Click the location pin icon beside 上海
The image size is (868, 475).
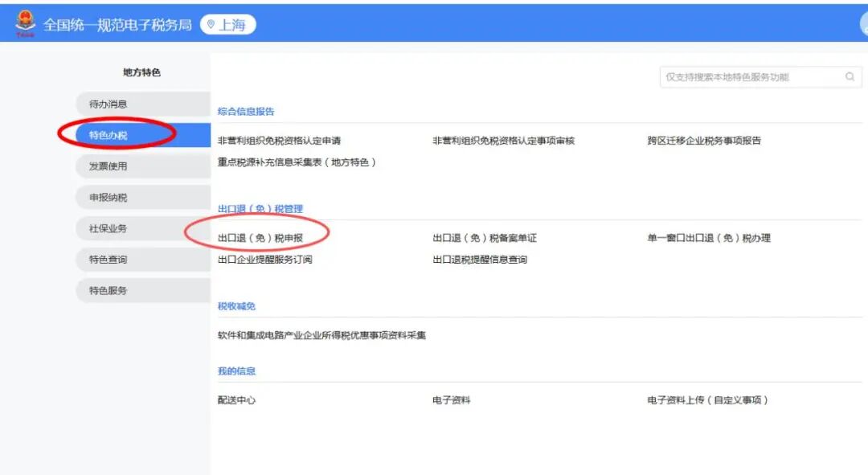(210, 23)
